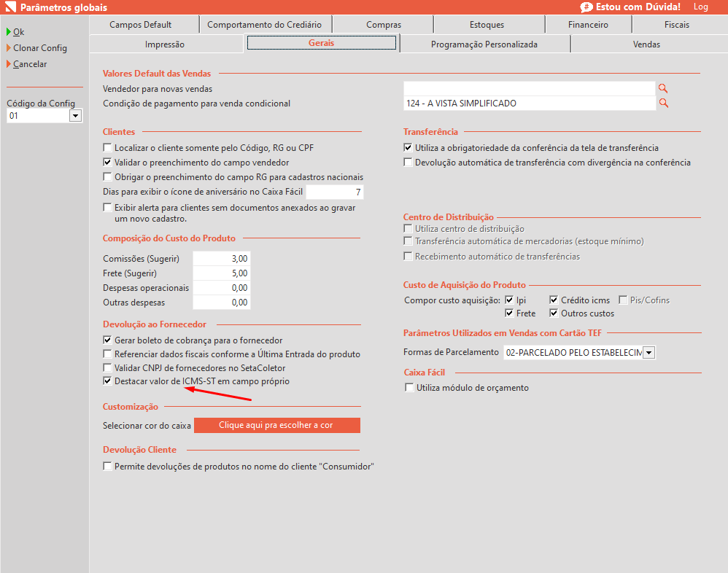Enable Permite devoluções no nome do cliente Consumidor
The image size is (728, 573).
[107, 466]
